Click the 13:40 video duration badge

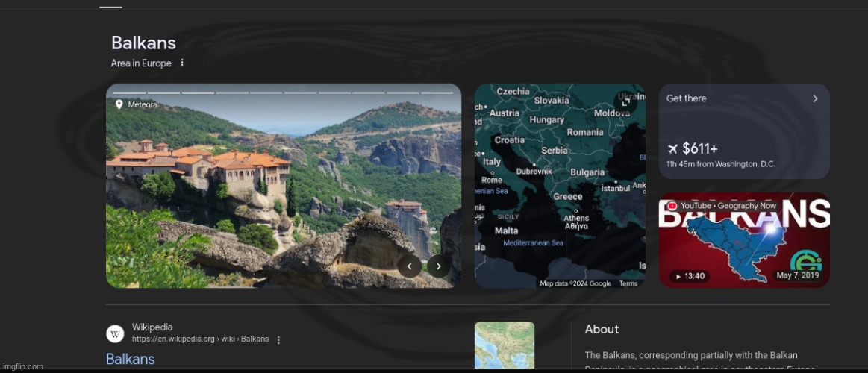coord(689,276)
